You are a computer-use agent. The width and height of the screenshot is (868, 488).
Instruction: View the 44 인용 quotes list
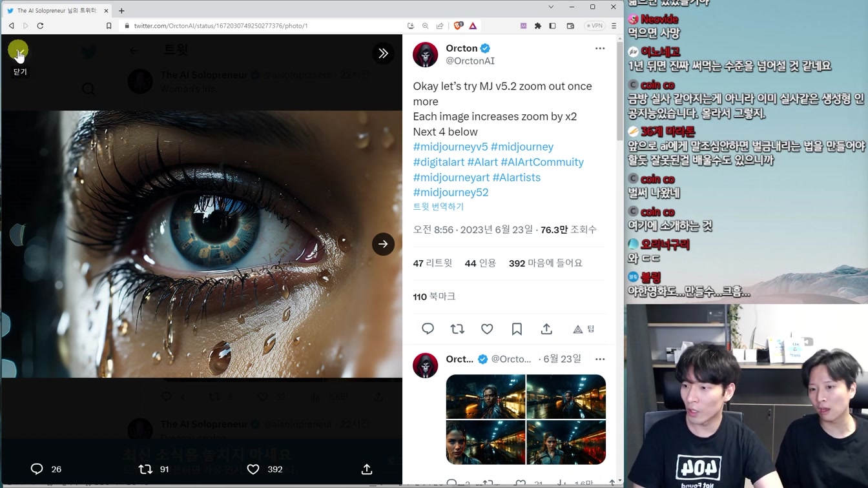(480, 263)
